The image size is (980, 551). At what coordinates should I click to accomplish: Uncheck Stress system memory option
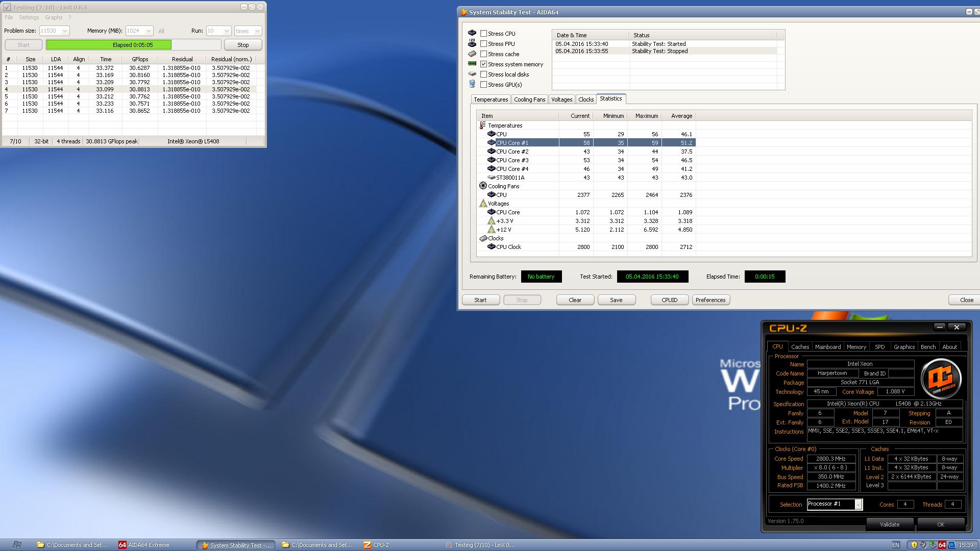pyautogui.click(x=483, y=64)
